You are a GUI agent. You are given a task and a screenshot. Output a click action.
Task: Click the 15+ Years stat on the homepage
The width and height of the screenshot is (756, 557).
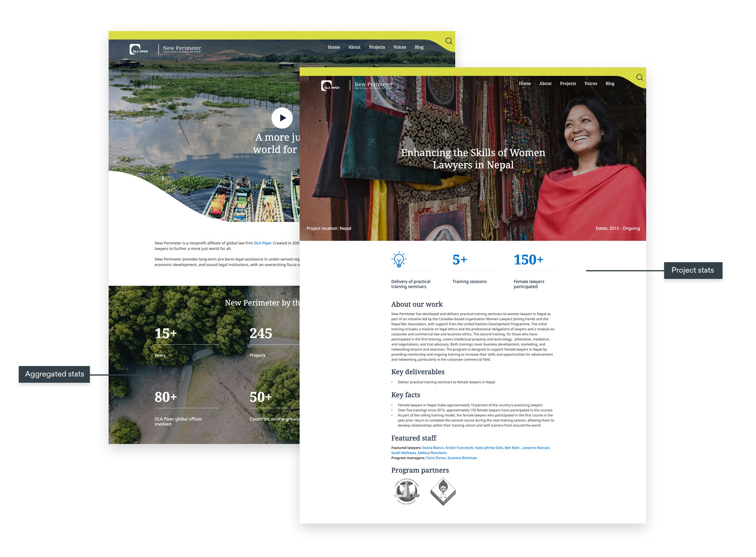[x=166, y=333]
